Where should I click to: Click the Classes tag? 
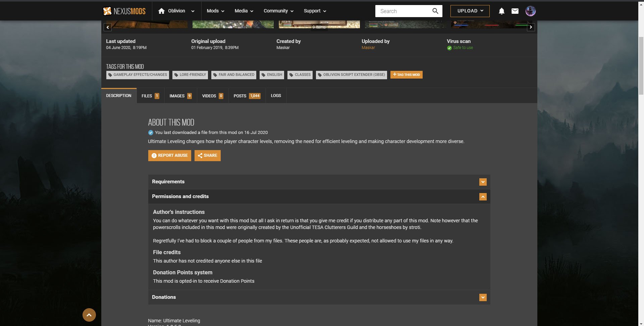[x=300, y=75]
